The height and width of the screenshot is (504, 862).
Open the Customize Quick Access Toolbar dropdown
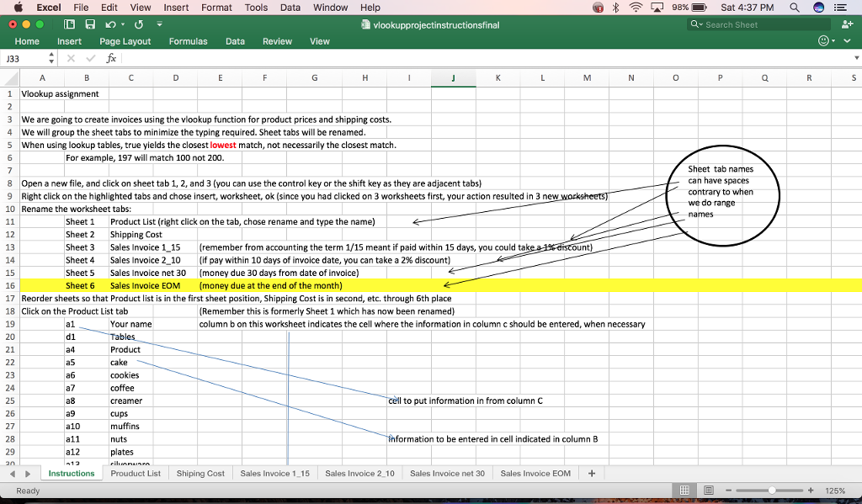tap(159, 25)
